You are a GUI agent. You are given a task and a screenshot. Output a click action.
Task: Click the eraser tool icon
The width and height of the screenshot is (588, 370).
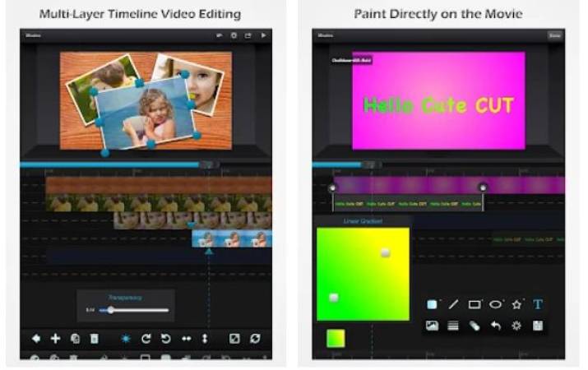point(475,326)
